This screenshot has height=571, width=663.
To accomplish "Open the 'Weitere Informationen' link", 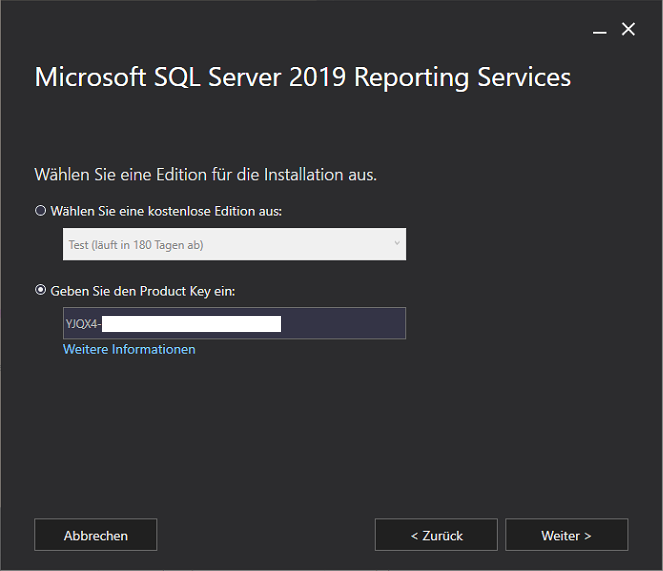I will pos(129,349).
